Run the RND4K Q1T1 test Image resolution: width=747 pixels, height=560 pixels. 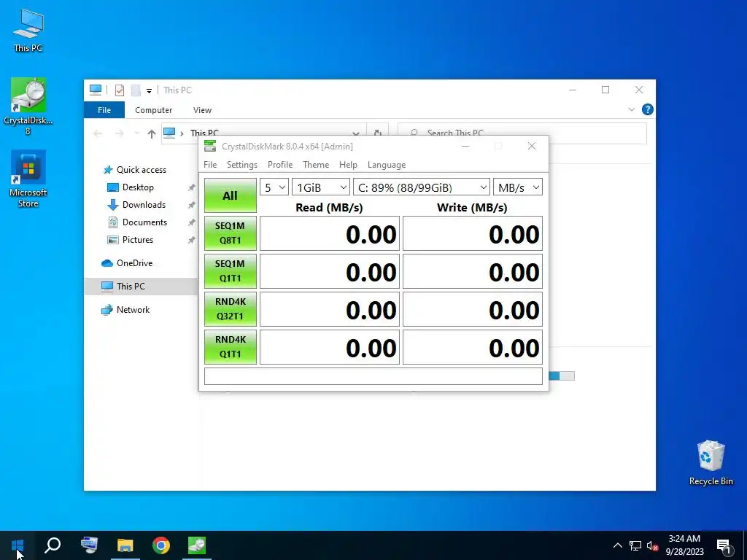coord(230,347)
